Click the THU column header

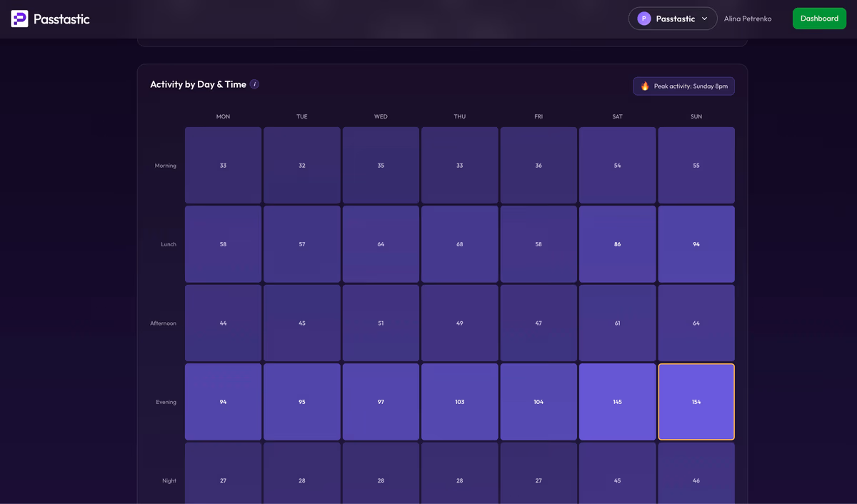pyautogui.click(x=460, y=116)
